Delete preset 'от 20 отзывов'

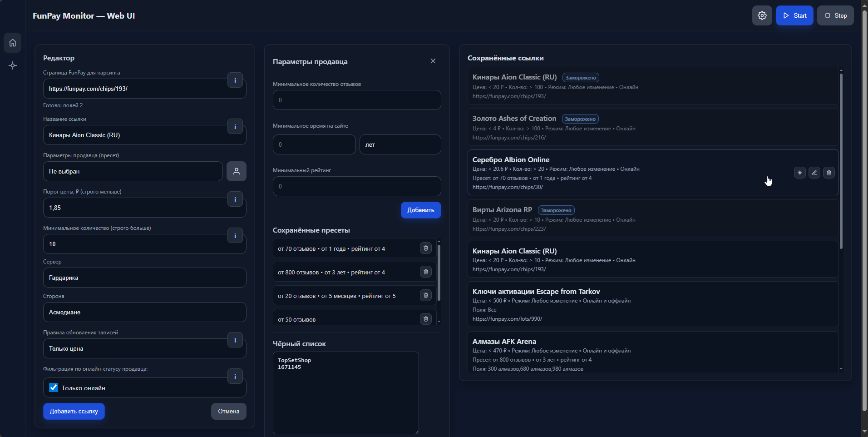(425, 296)
